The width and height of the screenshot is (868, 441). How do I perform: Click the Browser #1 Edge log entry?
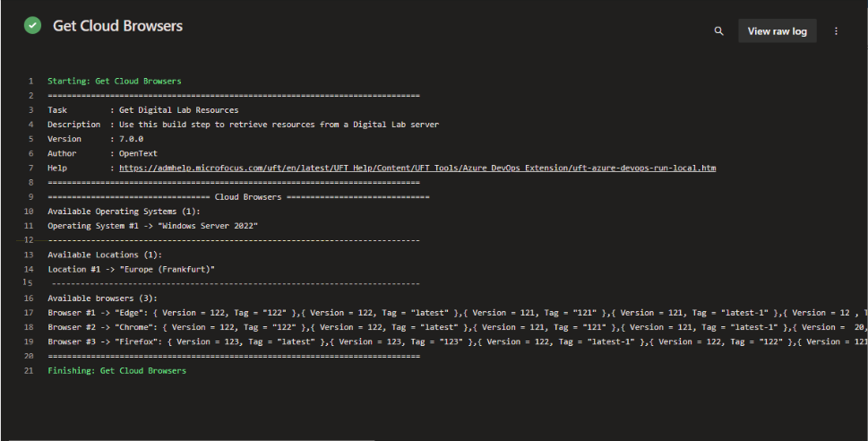click(448, 313)
